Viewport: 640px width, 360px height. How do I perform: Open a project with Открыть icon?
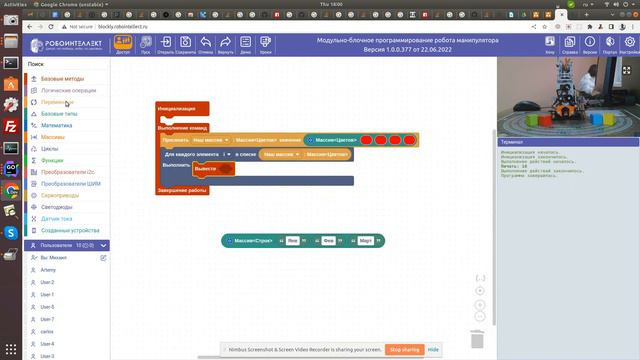pyautogui.click(x=166, y=44)
